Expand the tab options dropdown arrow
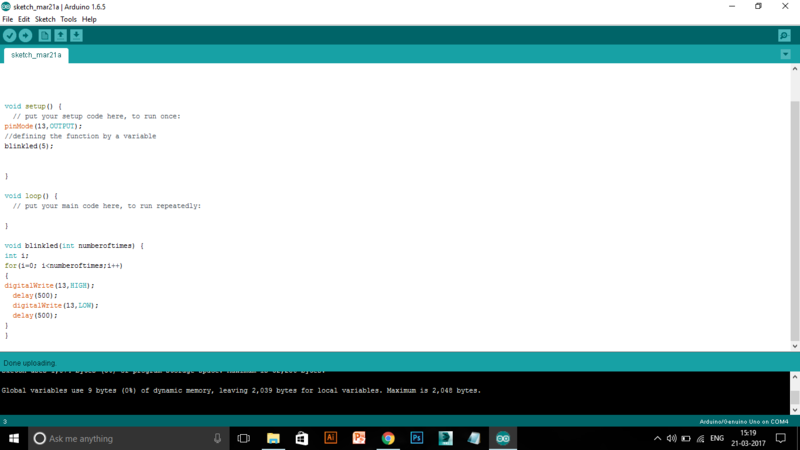The width and height of the screenshot is (800, 450). (x=785, y=54)
